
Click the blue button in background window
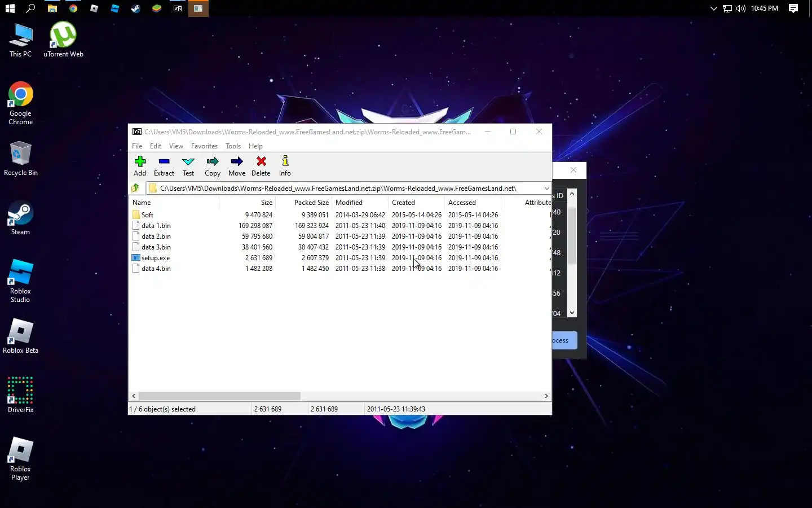pos(564,340)
